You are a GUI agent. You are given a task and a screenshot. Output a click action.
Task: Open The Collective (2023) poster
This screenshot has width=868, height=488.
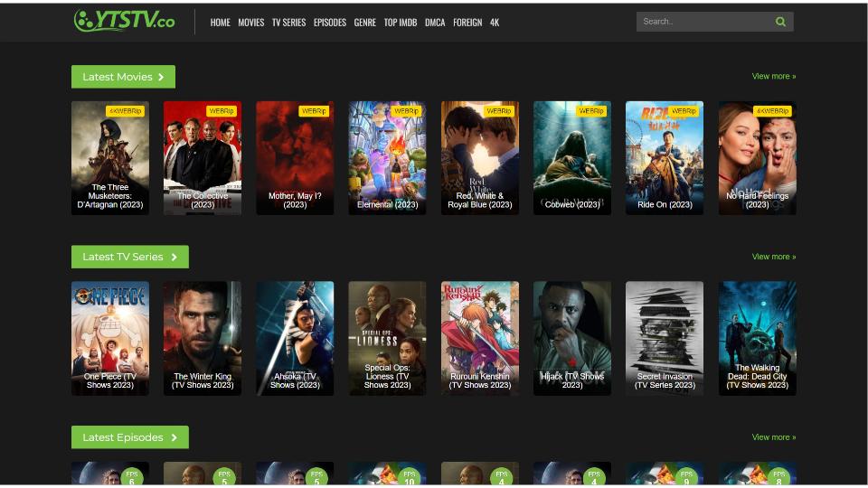(x=203, y=157)
